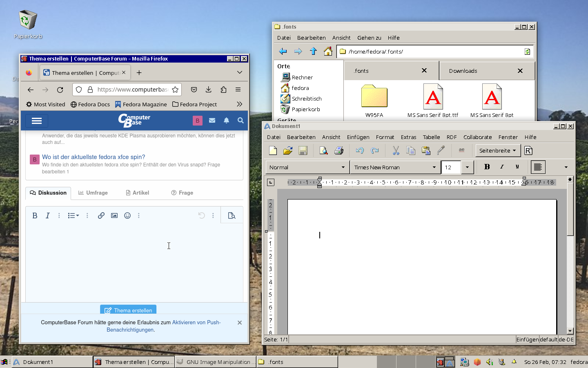The image size is (588, 368).
Task: Toggle forum editor preview
Action: click(232, 215)
